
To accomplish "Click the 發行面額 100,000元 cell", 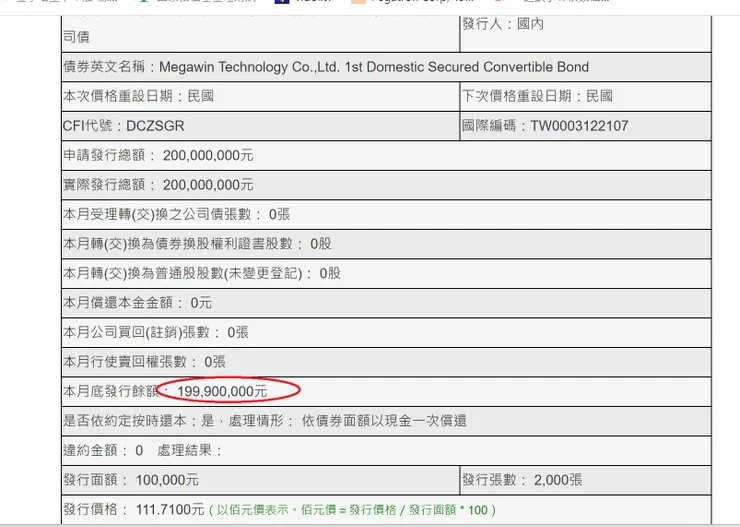I will click(261, 480).
